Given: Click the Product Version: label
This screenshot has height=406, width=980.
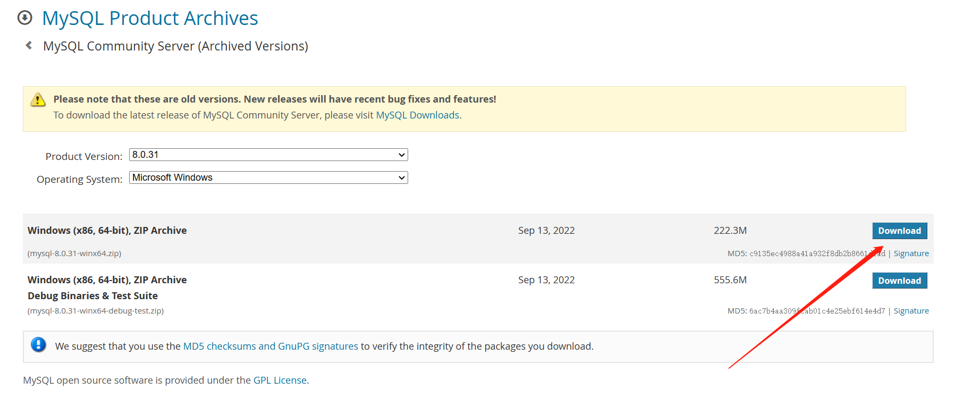Looking at the screenshot, I should [x=84, y=156].
